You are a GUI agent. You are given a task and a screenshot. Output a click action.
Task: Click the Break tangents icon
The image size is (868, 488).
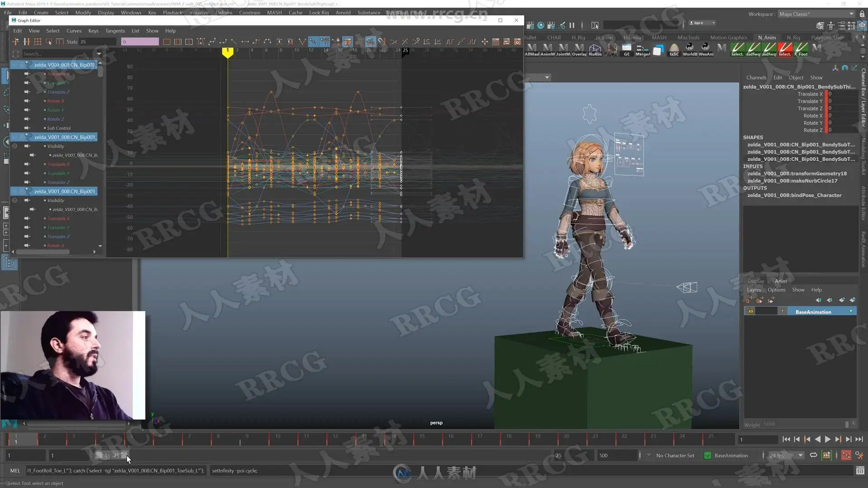pyautogui.click(x=302, y=42)
